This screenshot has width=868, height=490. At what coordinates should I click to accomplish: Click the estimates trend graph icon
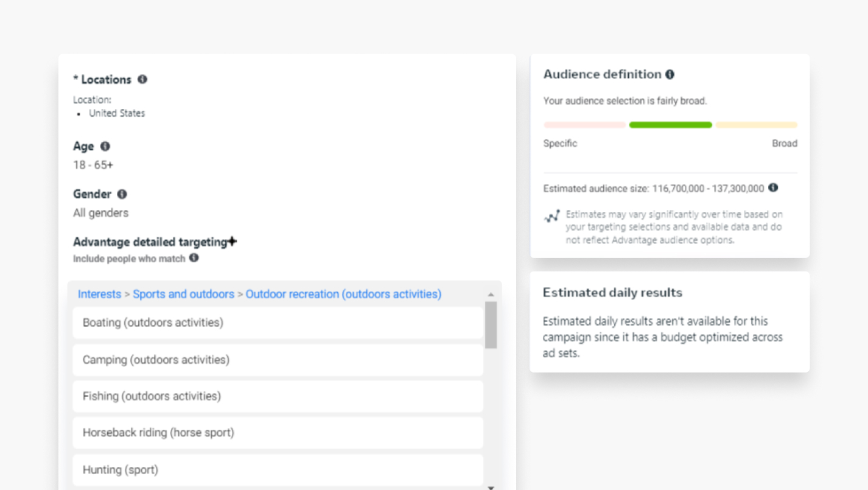[552, 216]
